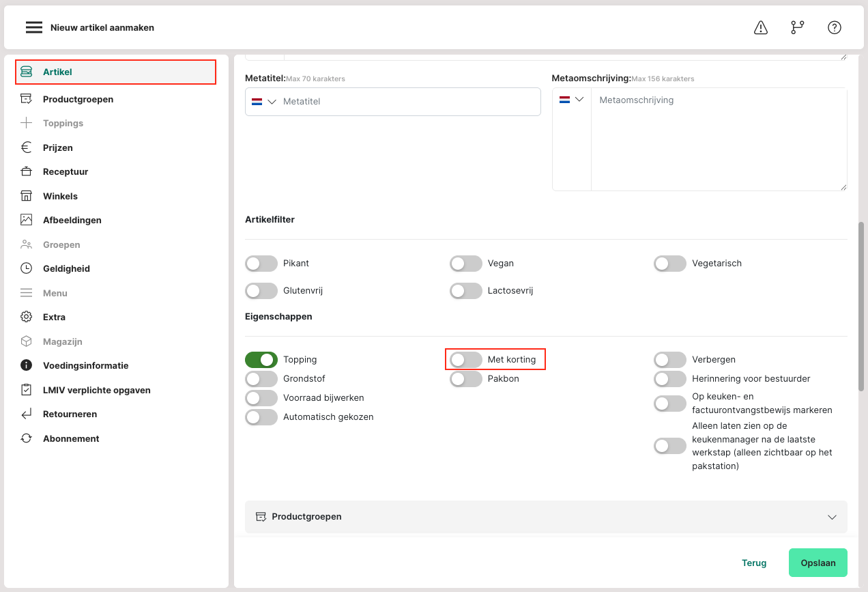Click the LMIV clipboard icon
Image resolution: width=868 pixels, height=592 pixels.
click(x=27, y=390)
